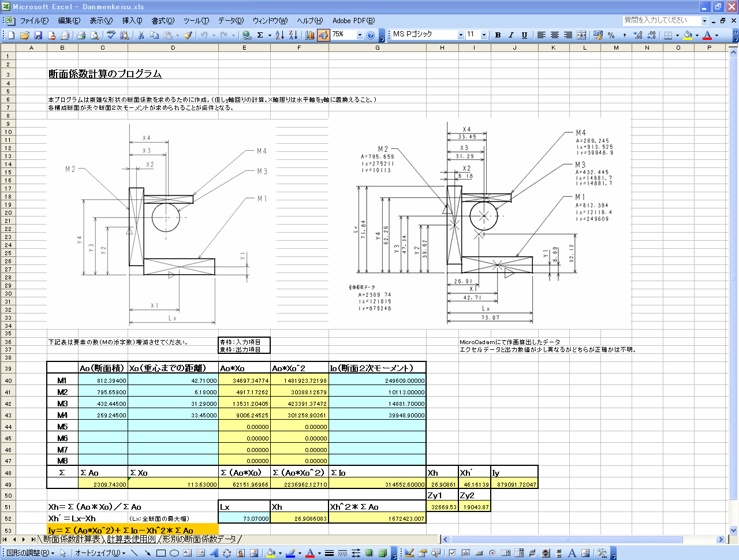Open Excel Help with the question mark icon

(371, 35)
